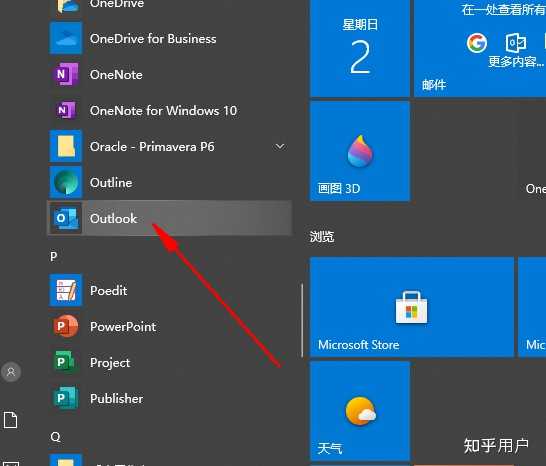Viewport: 546px width, 466px height.
Task: Open Documents via the sidebar page icon
Action: point(10,420)
